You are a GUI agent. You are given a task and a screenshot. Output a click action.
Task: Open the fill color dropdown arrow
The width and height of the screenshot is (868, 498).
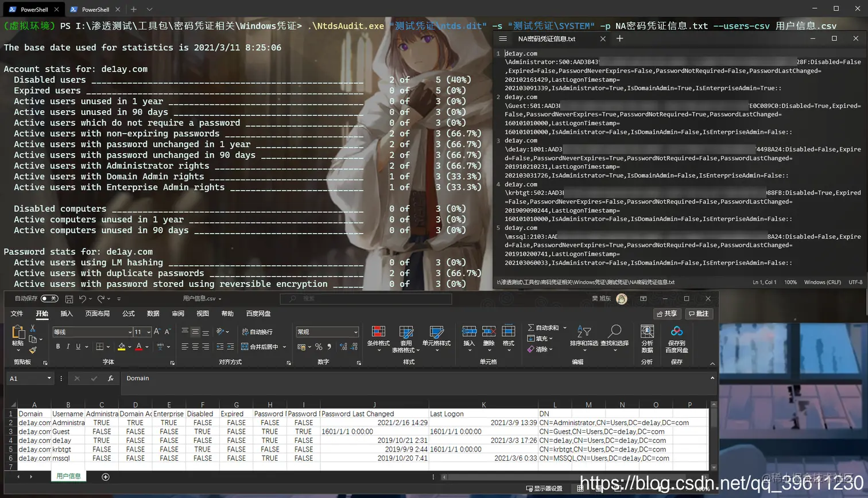click(130, 347)
